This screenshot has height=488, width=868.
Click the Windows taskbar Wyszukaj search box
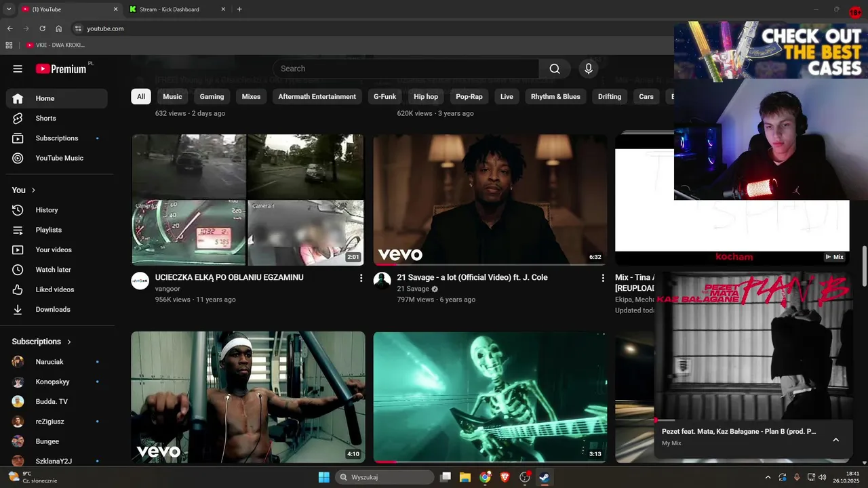pyautogui.click(x=384, y=477)
